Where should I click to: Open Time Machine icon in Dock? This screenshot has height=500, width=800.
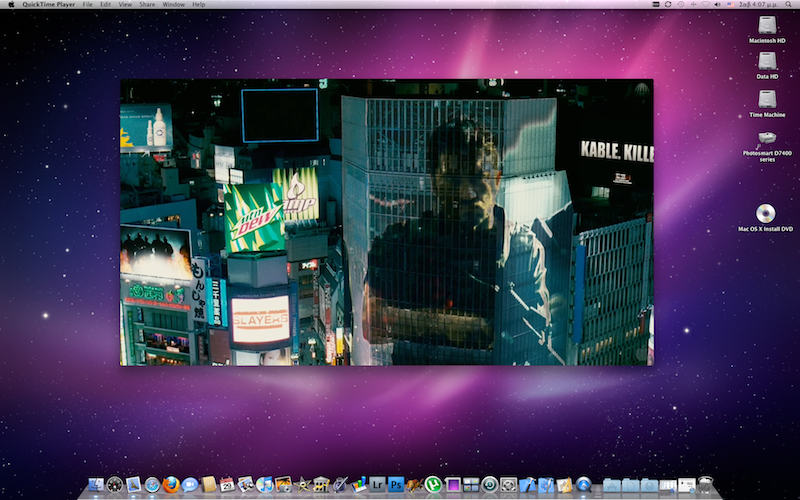[x=490, y=485]
